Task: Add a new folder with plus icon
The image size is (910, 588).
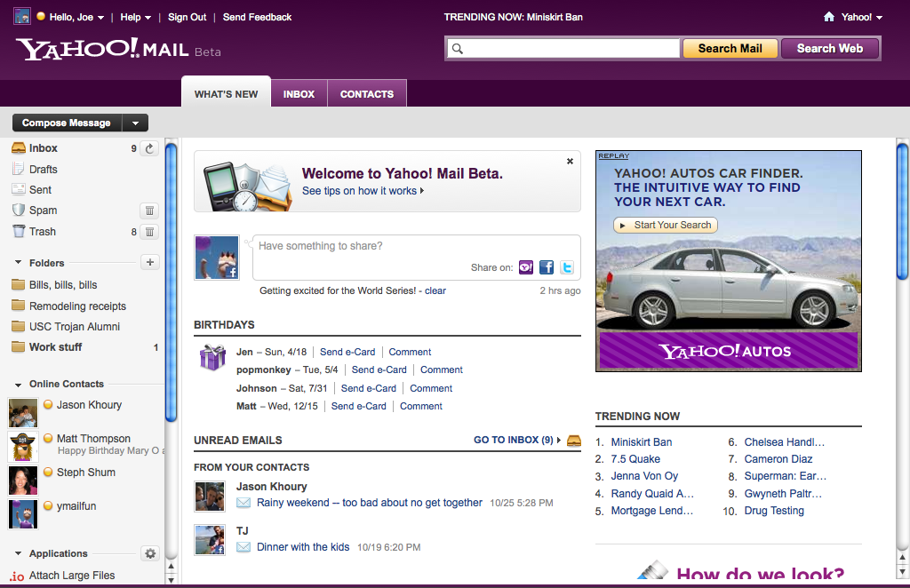Action: coord(149,262)
